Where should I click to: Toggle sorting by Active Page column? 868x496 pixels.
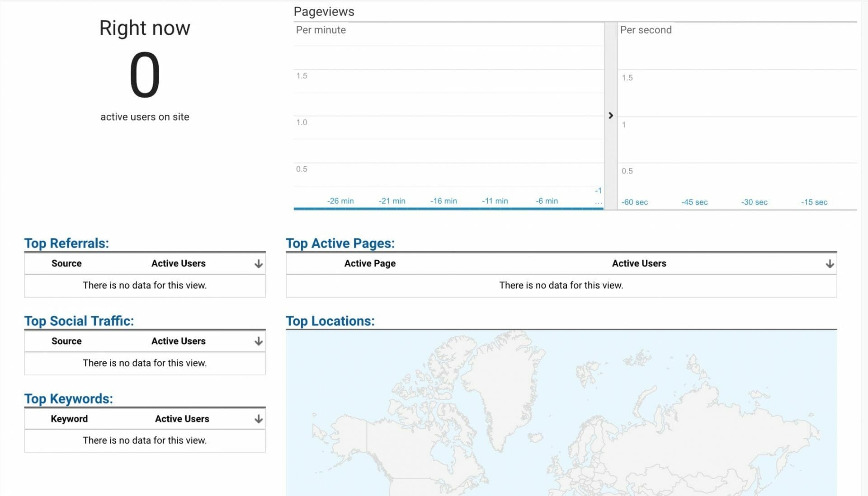[x=369, y=263]
